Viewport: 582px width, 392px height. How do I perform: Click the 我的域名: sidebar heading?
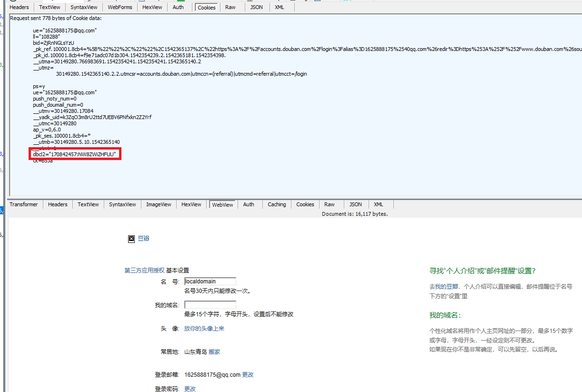(x=445, y=315)
